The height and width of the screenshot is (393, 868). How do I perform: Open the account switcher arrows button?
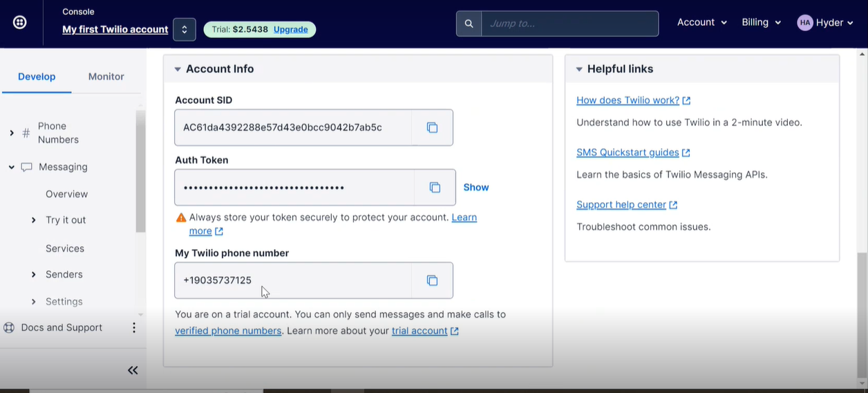[185, 29]
